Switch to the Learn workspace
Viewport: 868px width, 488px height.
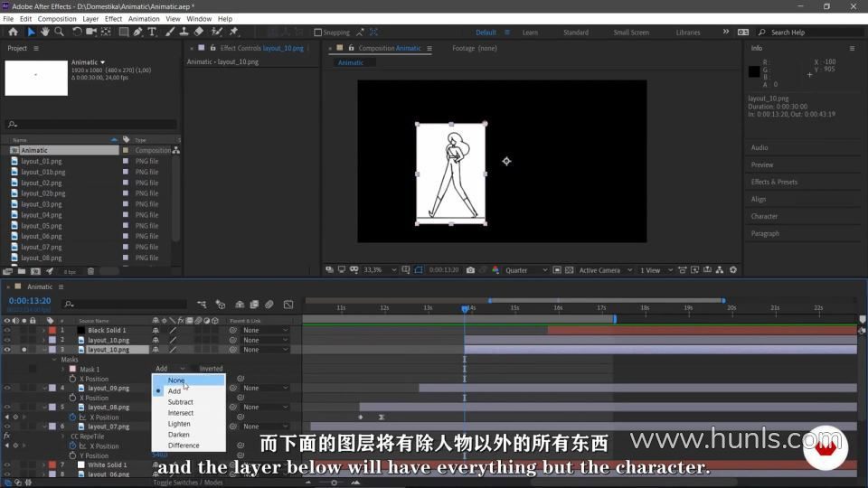coord(530,33)
